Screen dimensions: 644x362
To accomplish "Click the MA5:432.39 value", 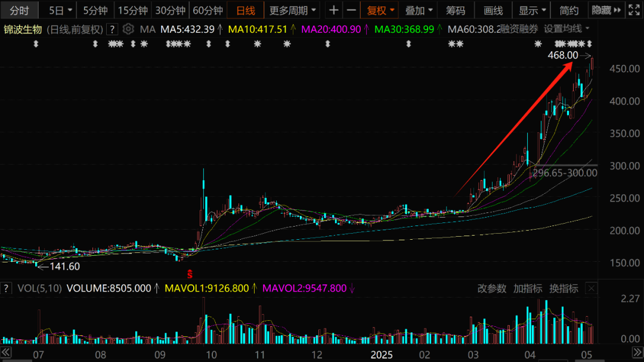I will point(187,29).
